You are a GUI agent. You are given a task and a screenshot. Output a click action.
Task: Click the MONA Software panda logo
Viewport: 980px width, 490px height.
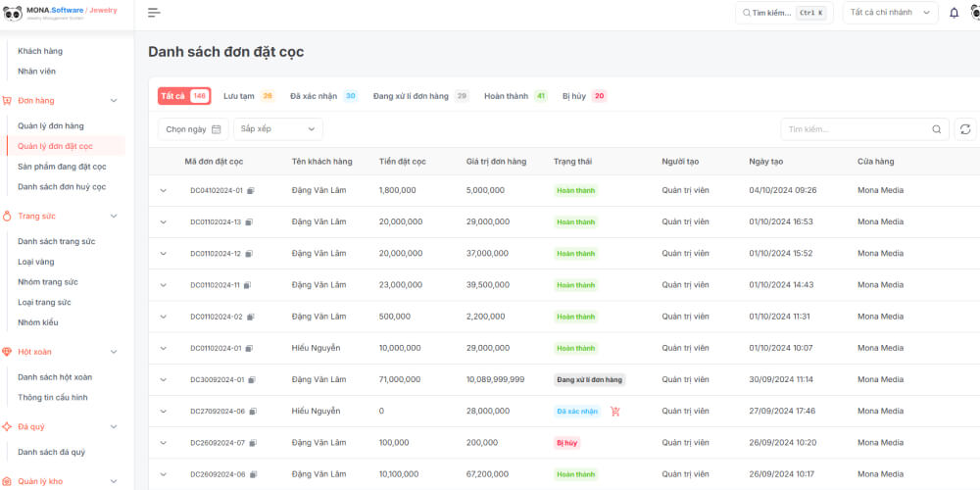[x=13, y=13]
